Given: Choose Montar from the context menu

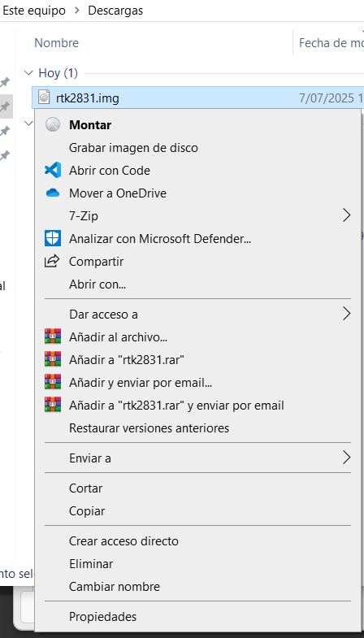Looking at the screenshot, I should click(x=197, y=125).
